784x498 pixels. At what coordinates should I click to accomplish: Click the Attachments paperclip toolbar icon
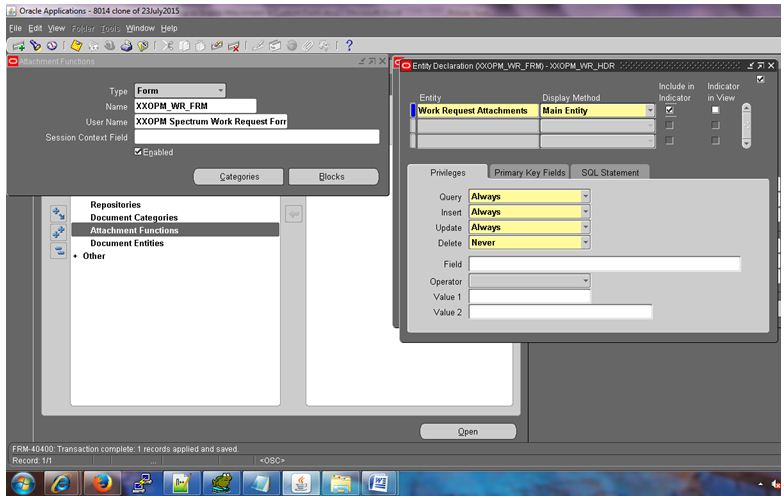pyautogui.click(x=308, y=46)
